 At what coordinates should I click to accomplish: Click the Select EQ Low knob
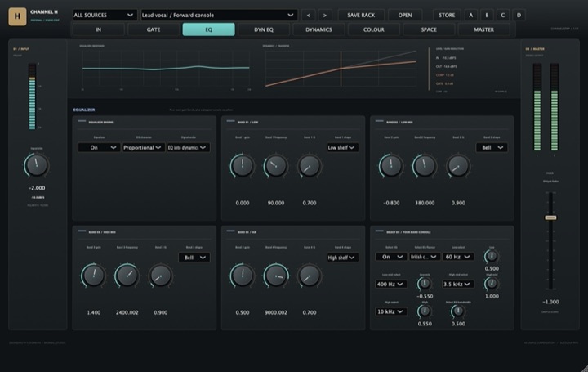(492, 257)
